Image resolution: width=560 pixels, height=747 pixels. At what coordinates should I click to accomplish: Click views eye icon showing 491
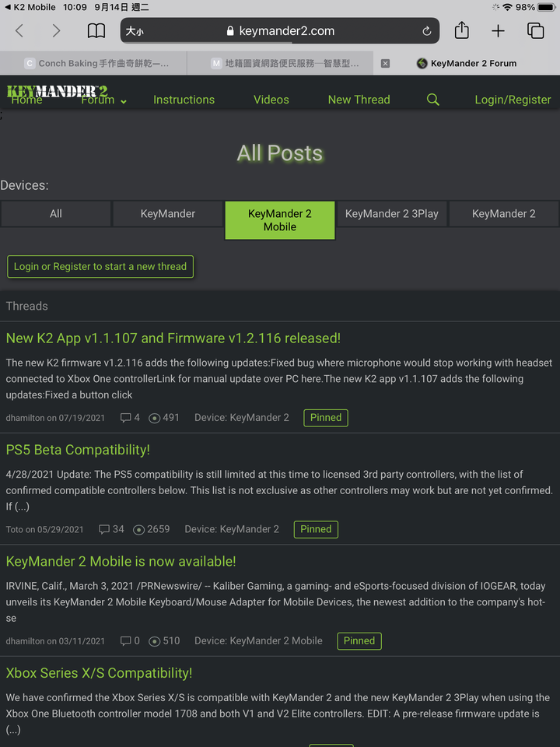coord(154,419)
